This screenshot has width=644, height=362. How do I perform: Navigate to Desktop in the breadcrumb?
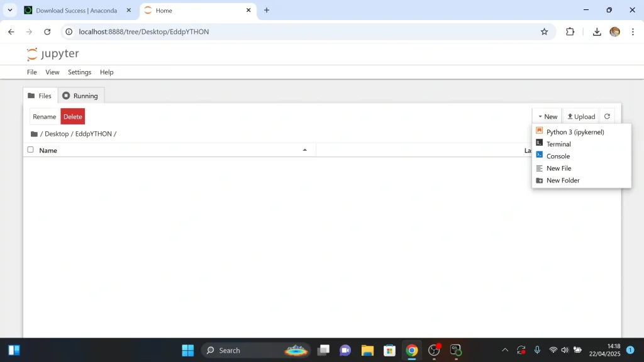[57, 134]
